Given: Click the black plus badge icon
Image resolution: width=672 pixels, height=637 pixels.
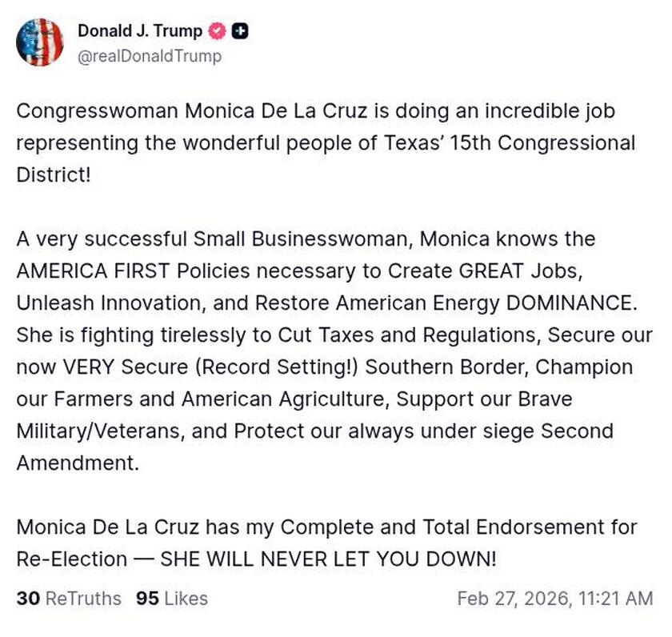Looking at the screenshot, I should (x=239, y=31).
